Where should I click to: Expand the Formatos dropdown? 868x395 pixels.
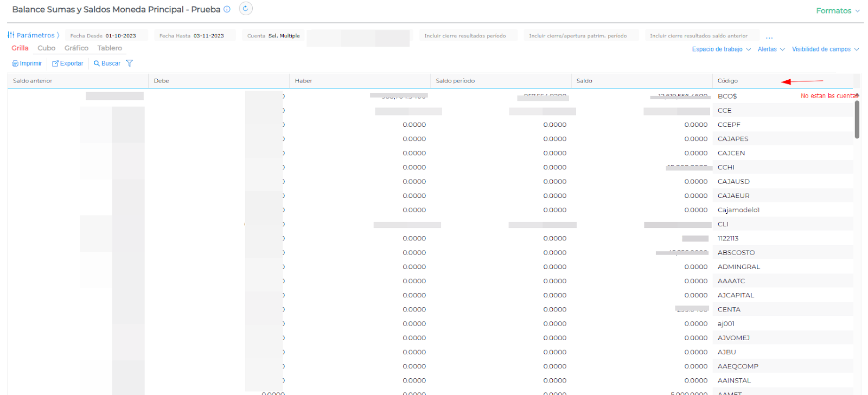[x=838, y=11]
